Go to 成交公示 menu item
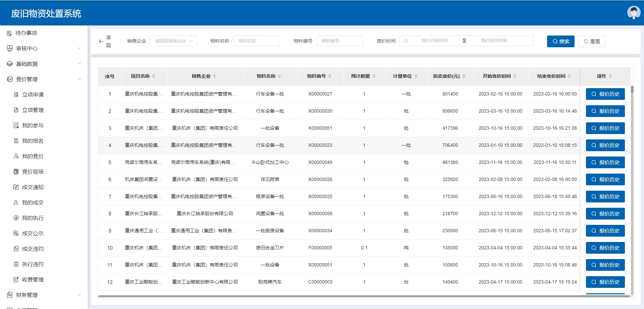644x309 pixels. pyautogui.click(x=33, y=234)
